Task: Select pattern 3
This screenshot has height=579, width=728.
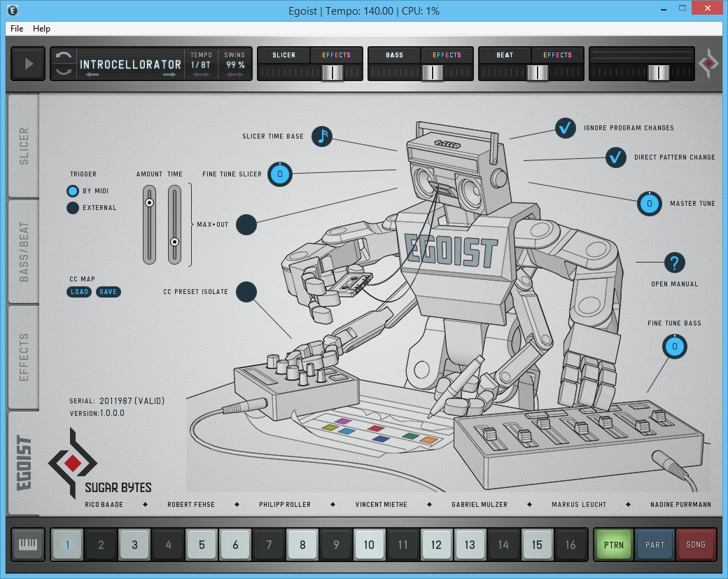Action: coord(134,544)
